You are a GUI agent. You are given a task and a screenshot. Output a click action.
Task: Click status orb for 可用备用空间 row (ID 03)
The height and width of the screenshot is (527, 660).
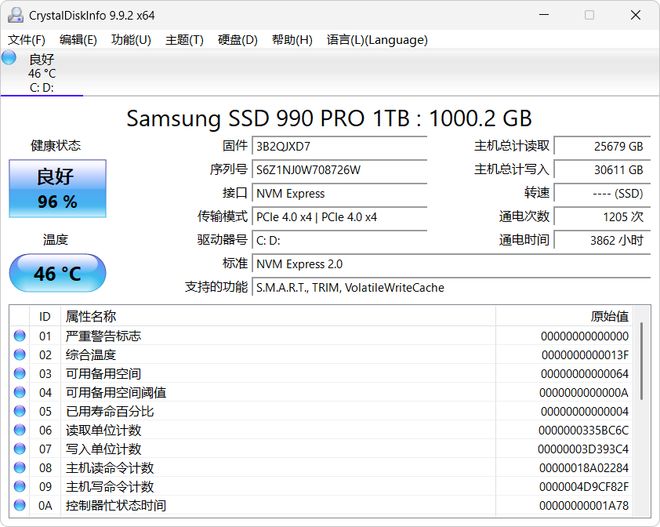point(20,373)
